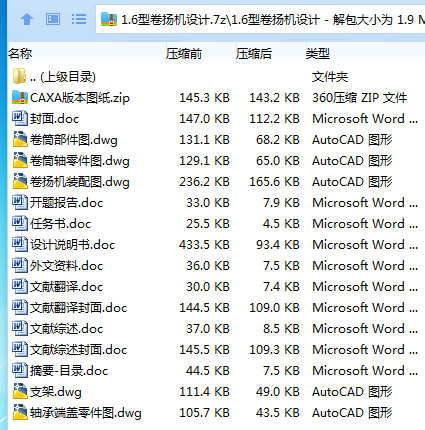Screen dimensions: 425x430
Task: Click the Word icon of 封面.doc
Action: (20, 118)
